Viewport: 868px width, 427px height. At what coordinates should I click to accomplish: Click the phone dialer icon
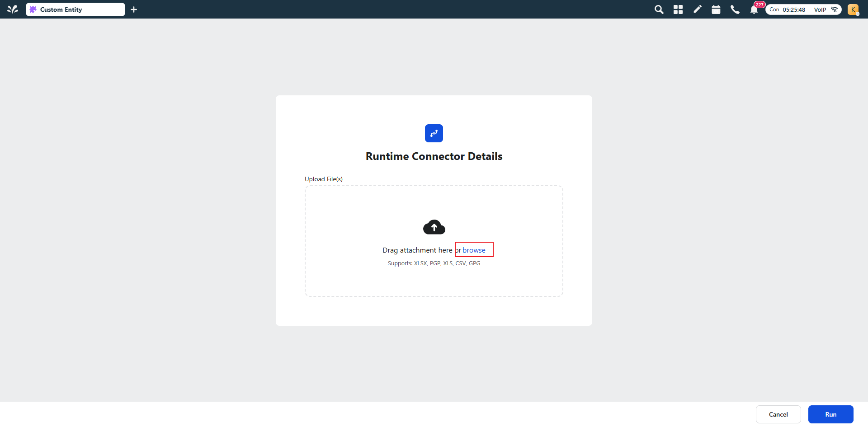coord(735,9)
